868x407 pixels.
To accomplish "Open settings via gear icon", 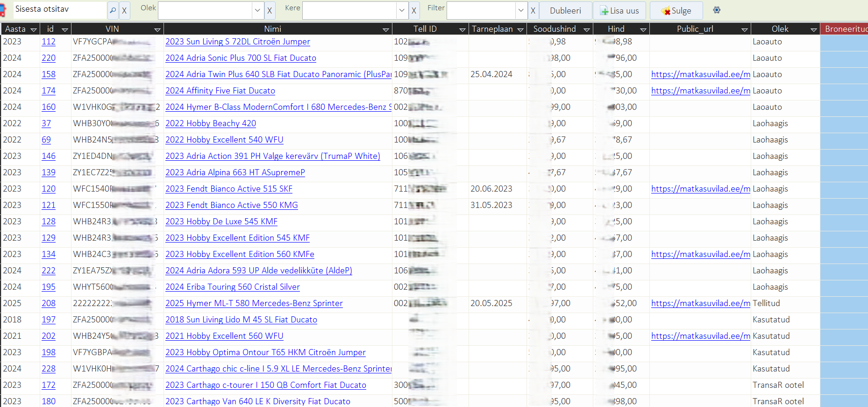I will pos(717,10).
